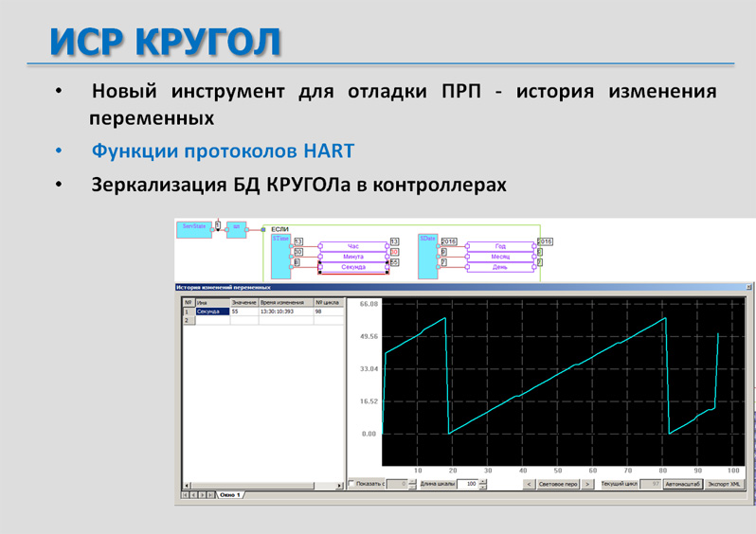Select the Год variable block

tap(500, 246)
